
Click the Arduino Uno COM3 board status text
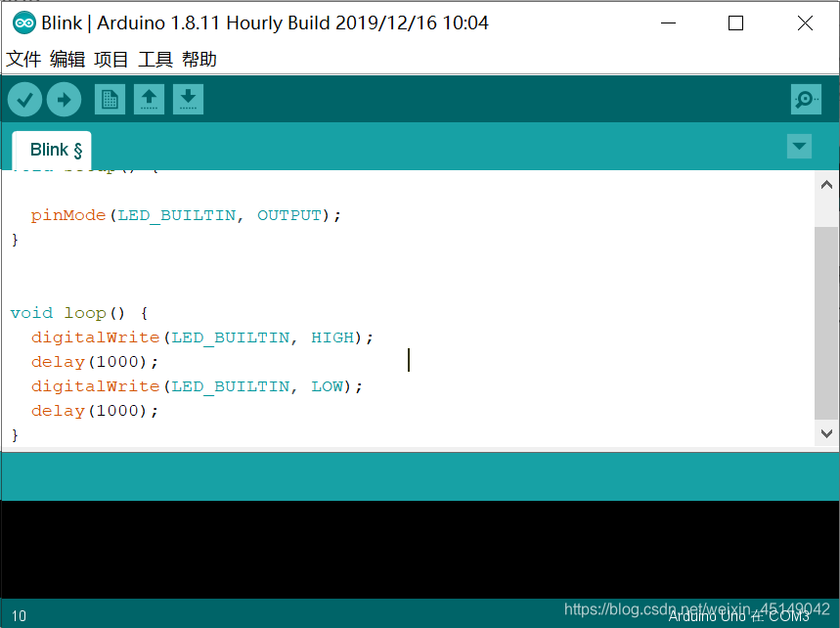pyautogui.click(x=738, y=616)
